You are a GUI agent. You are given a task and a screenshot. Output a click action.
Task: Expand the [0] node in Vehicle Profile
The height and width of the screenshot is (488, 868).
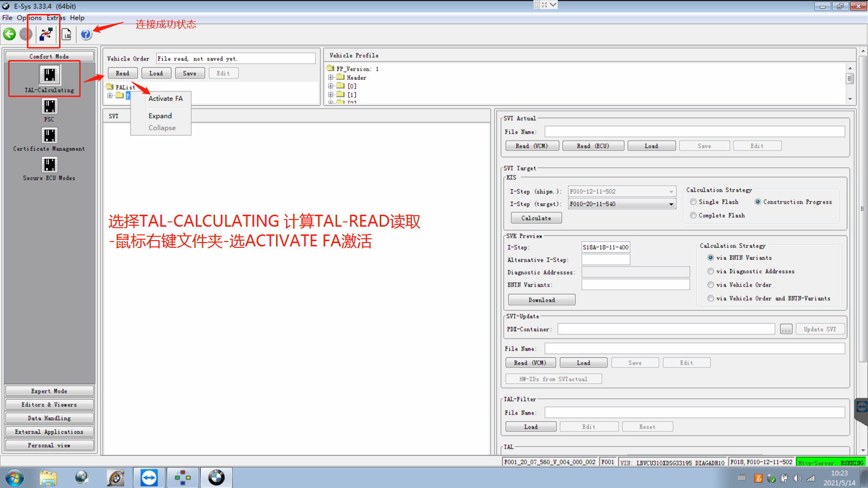pos(331,86)
